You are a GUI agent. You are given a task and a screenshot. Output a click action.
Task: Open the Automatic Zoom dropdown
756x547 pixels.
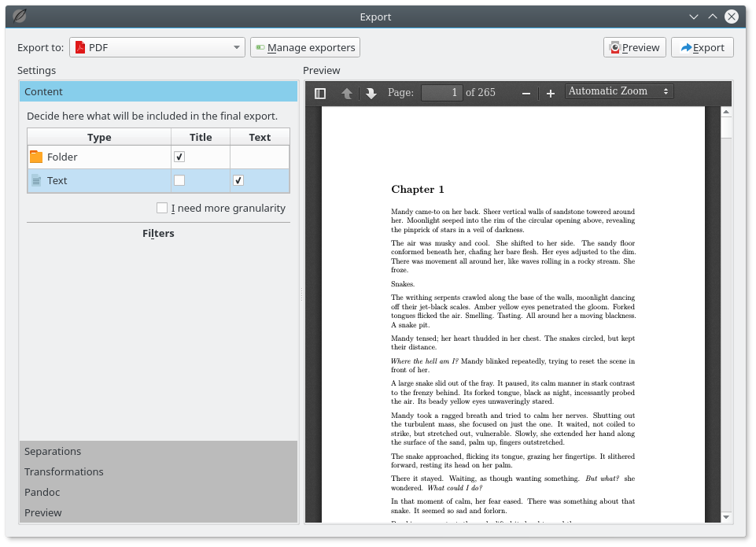(619, 91)
